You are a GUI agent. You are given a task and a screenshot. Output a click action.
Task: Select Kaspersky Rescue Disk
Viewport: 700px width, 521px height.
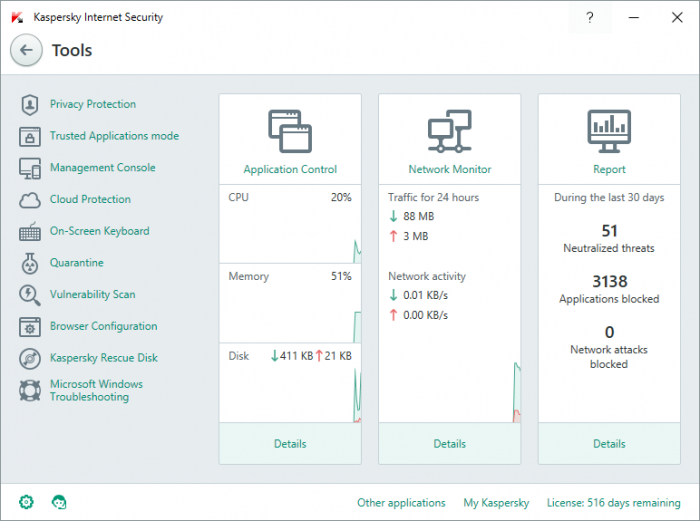point(103,358)
